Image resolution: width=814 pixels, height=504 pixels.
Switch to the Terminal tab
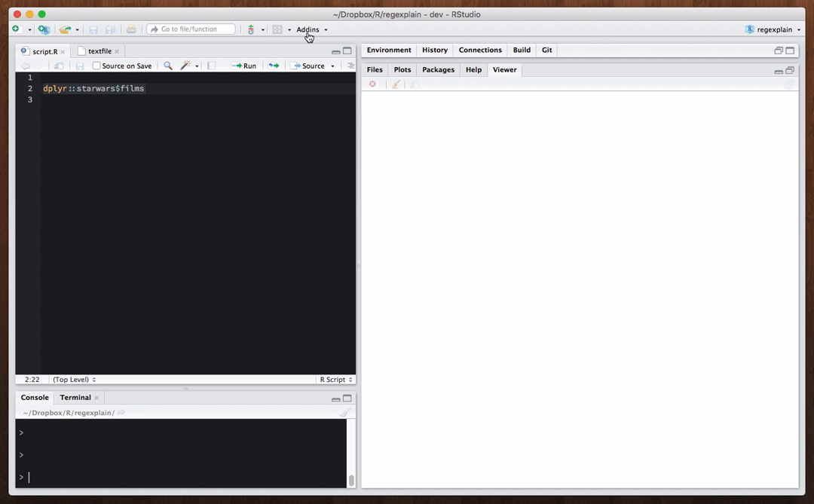(x=75, y=397)
